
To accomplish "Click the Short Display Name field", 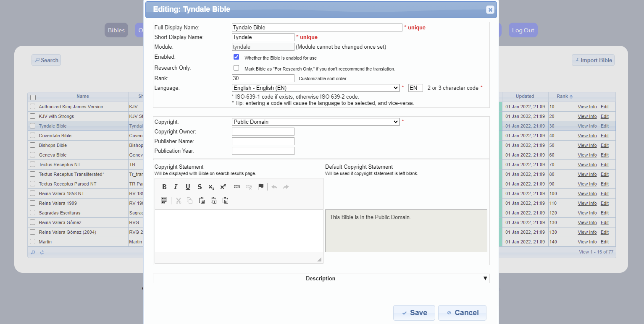I will pyautogui.click(x=263, y=37).
